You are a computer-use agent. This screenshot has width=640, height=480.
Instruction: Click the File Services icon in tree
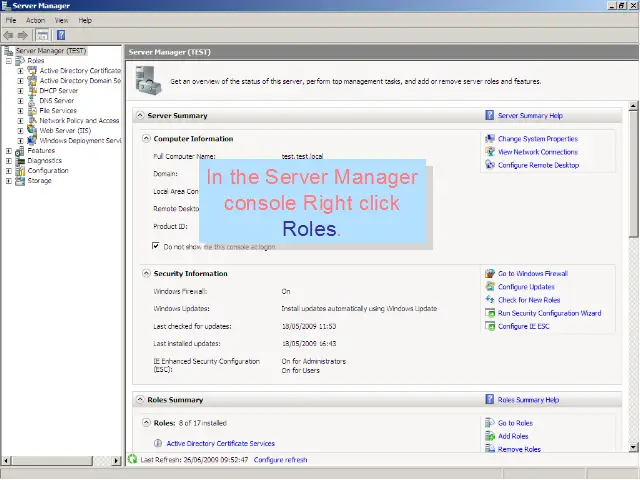click(32, 111)
